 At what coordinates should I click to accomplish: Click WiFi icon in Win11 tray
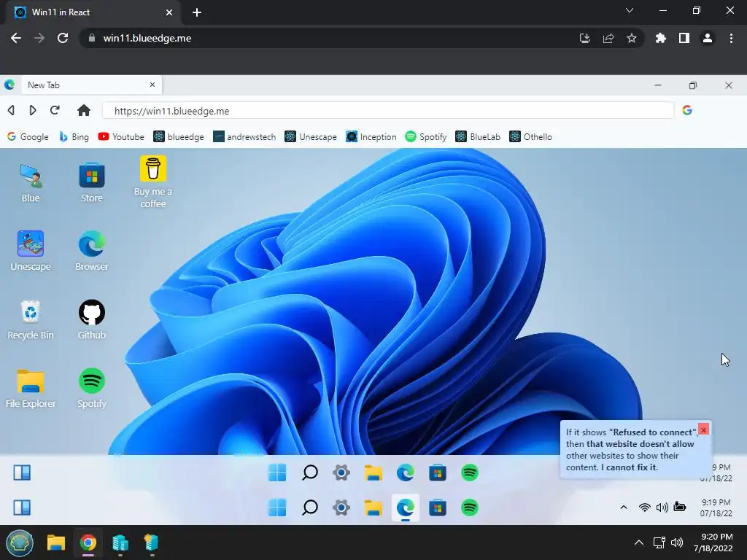[x=645, y=507]
